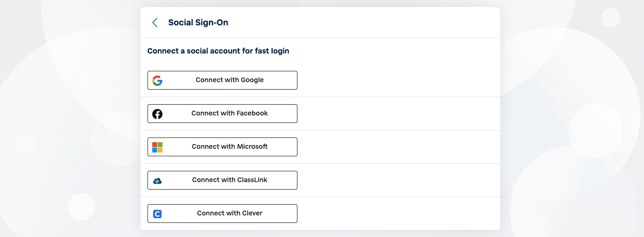Viewport: 644px width, 237px height.
Task: Click the word 'ClassLink' in the fourth button
Action: point(252,180)
